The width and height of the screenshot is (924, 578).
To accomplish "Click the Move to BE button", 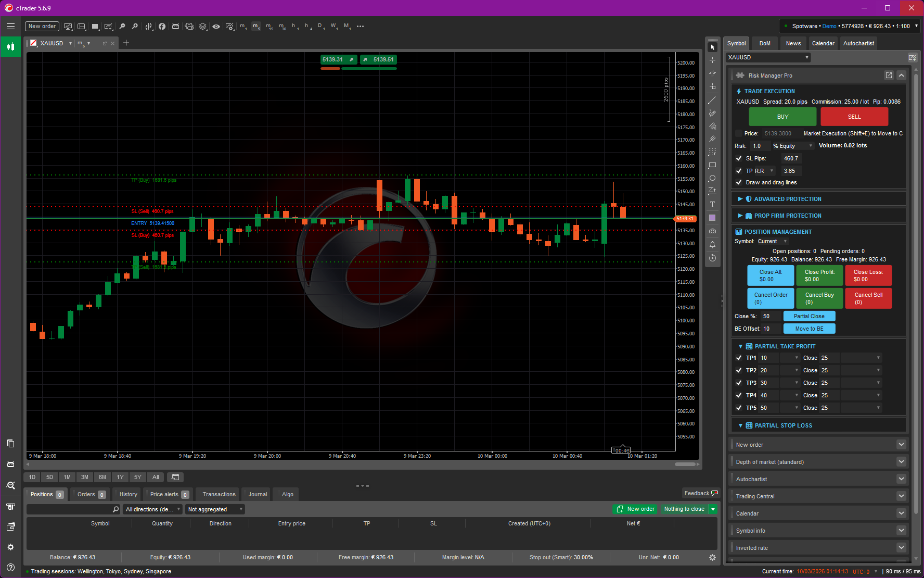I will pyautogui.click(x=809, y=329).
